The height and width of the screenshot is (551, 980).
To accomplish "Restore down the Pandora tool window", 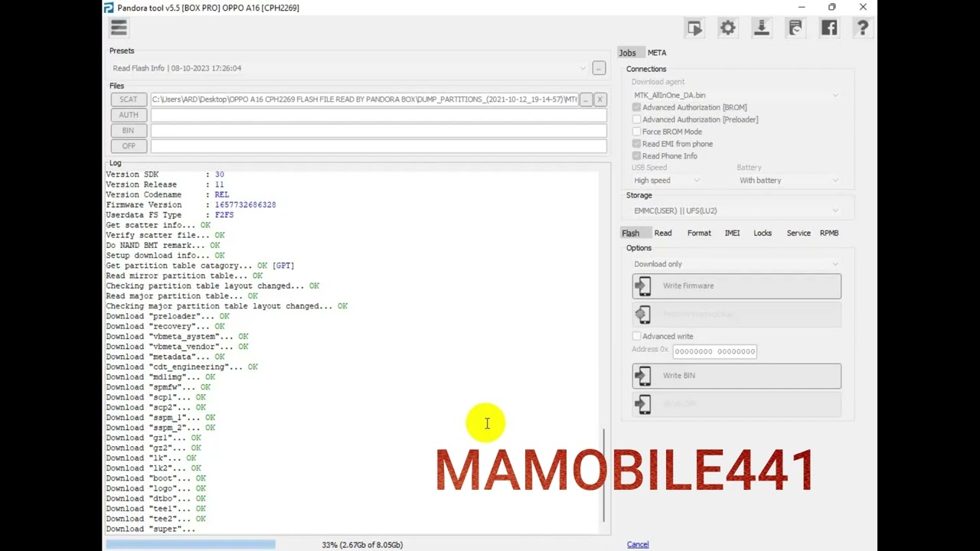I will tap(832, 8).
